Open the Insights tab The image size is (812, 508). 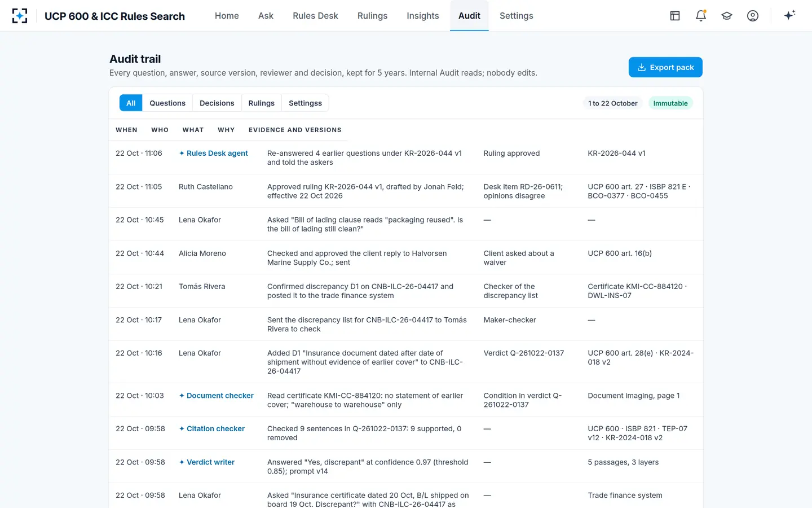pos(423,16)
